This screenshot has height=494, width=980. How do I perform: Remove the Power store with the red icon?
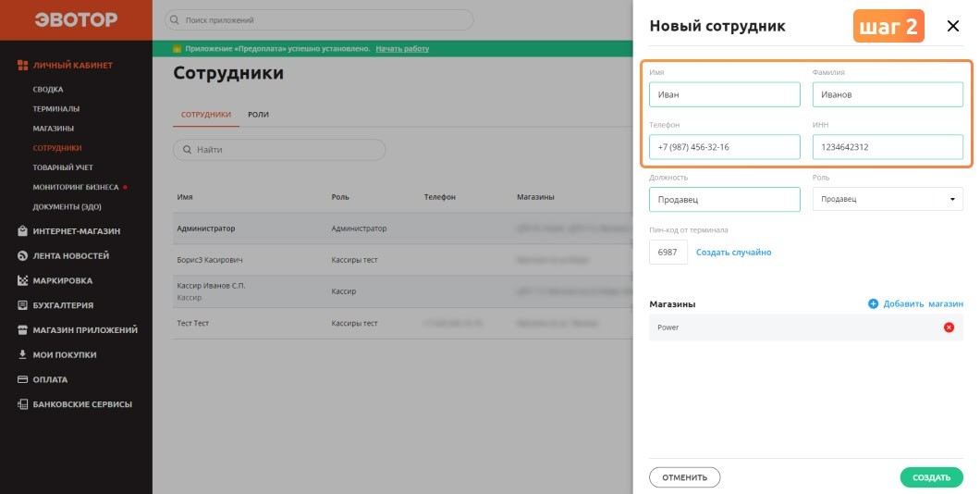[x=949, y=327]
